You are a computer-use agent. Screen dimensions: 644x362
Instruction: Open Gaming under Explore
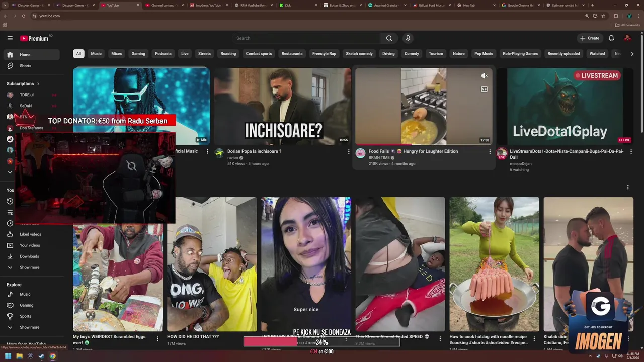[31, 305]
